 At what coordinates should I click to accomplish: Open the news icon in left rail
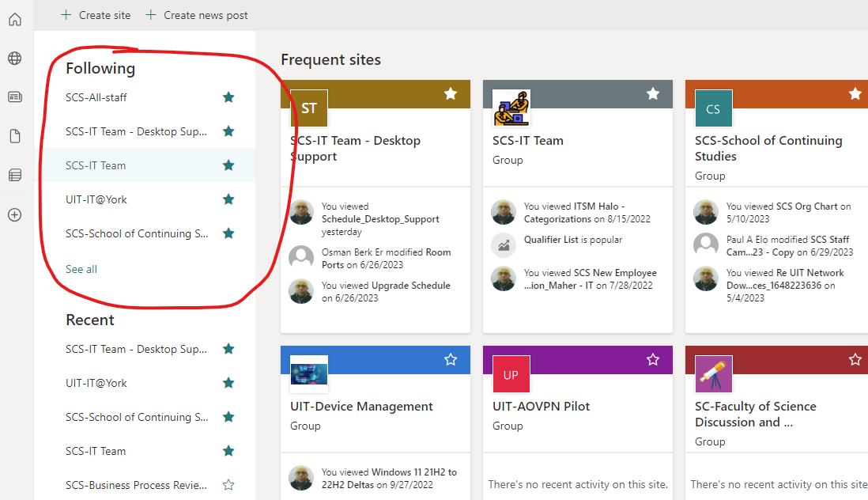[x=15, y=97]
